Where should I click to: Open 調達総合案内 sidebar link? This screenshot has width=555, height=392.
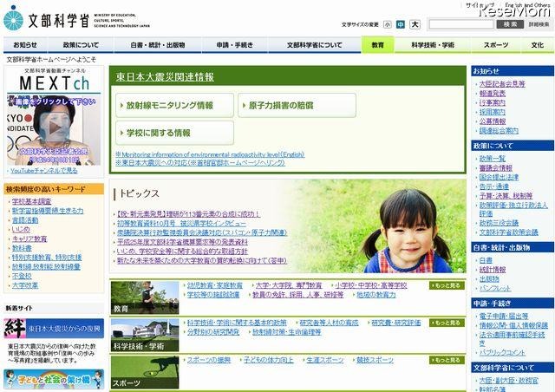pos(499,131)
